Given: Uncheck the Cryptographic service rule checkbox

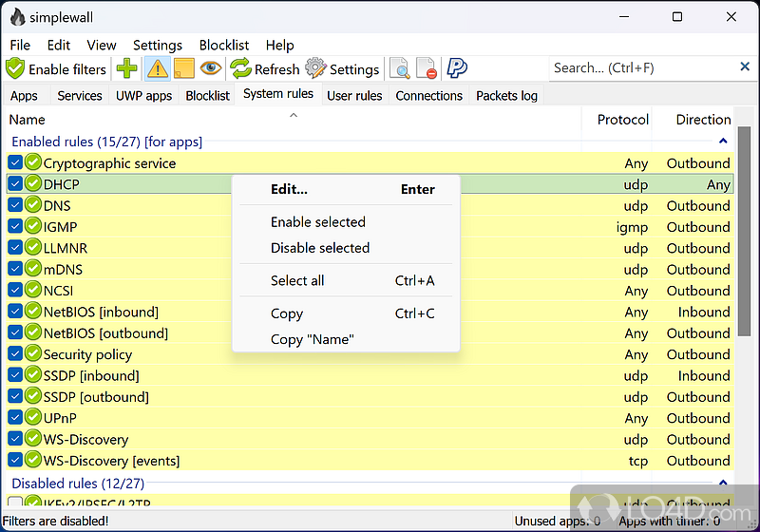Looking at the screenshot, I should (15, 162).
